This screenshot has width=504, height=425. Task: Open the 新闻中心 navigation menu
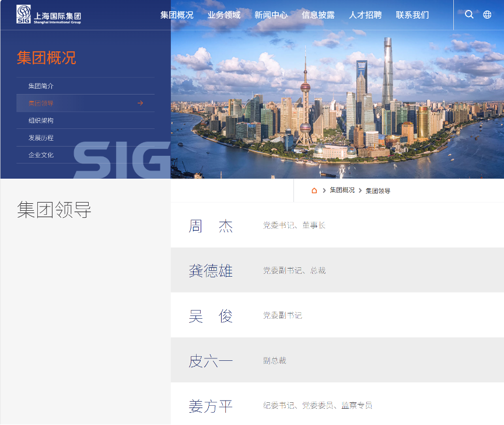271,16
